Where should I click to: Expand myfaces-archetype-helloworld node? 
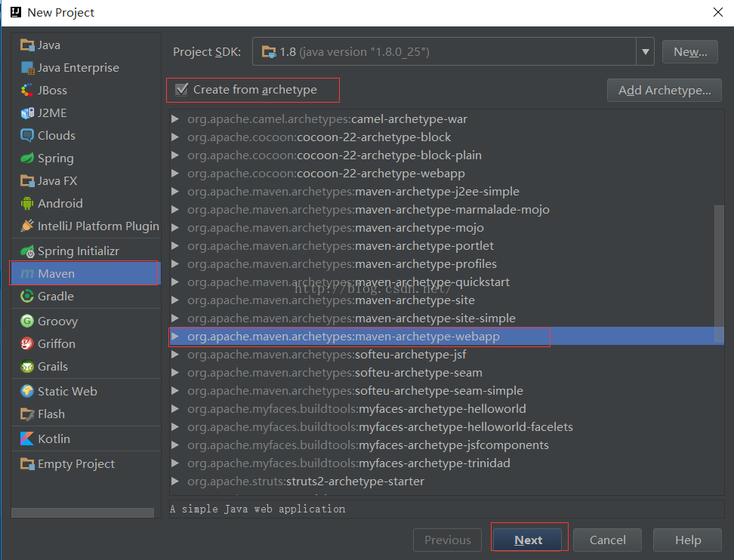[x=175, y=409]
